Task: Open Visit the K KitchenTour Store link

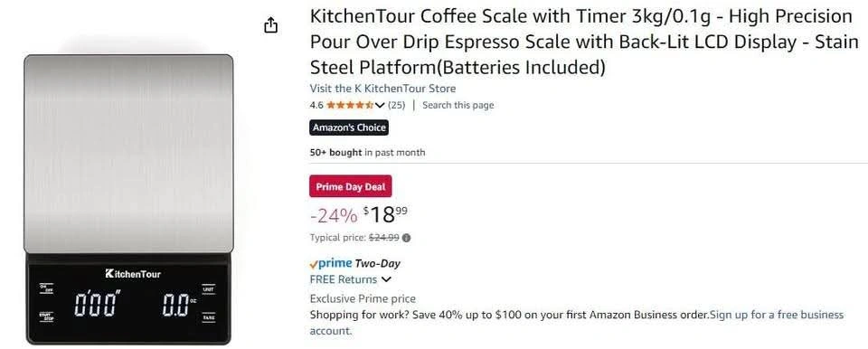Action: coord(382,89)
